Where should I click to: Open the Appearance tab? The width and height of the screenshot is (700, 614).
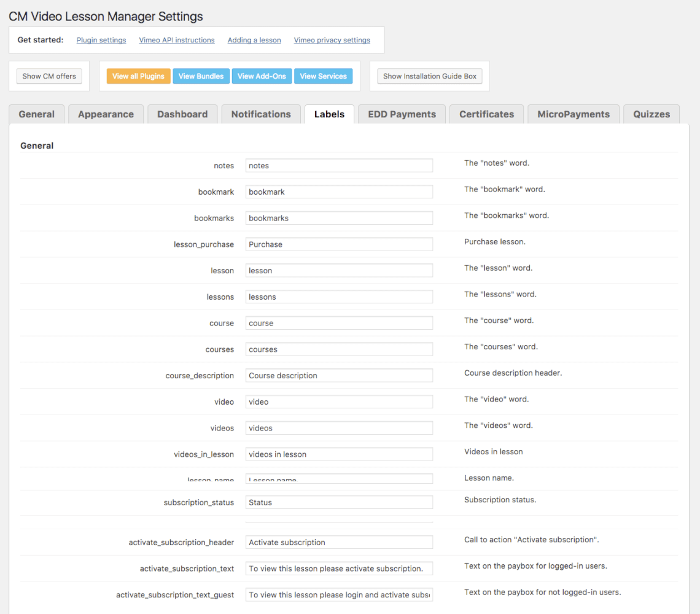pyautogui.click(x=106, y=114)
